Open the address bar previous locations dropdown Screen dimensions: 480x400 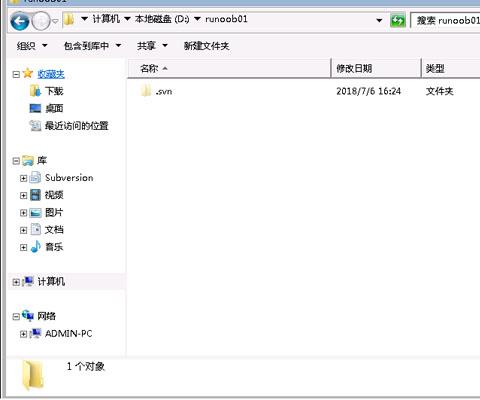click(379, 20)
